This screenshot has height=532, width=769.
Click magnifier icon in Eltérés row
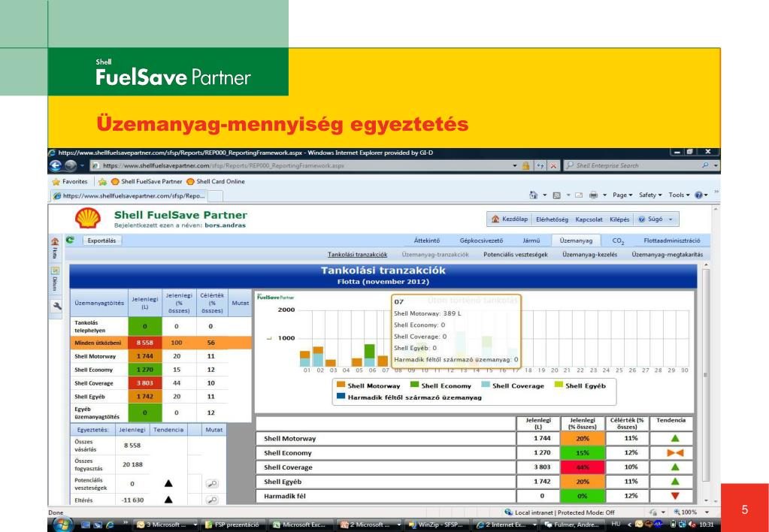(x=212, y=500)
